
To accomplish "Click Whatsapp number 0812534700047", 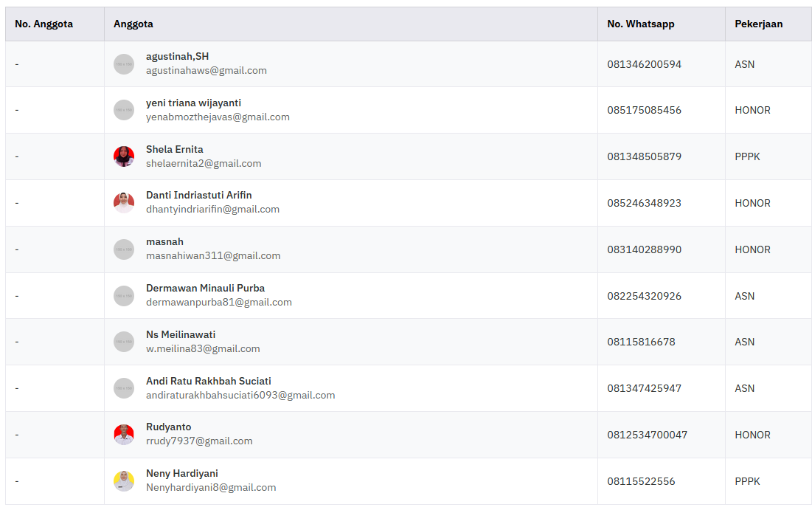I will pos(647,435).
